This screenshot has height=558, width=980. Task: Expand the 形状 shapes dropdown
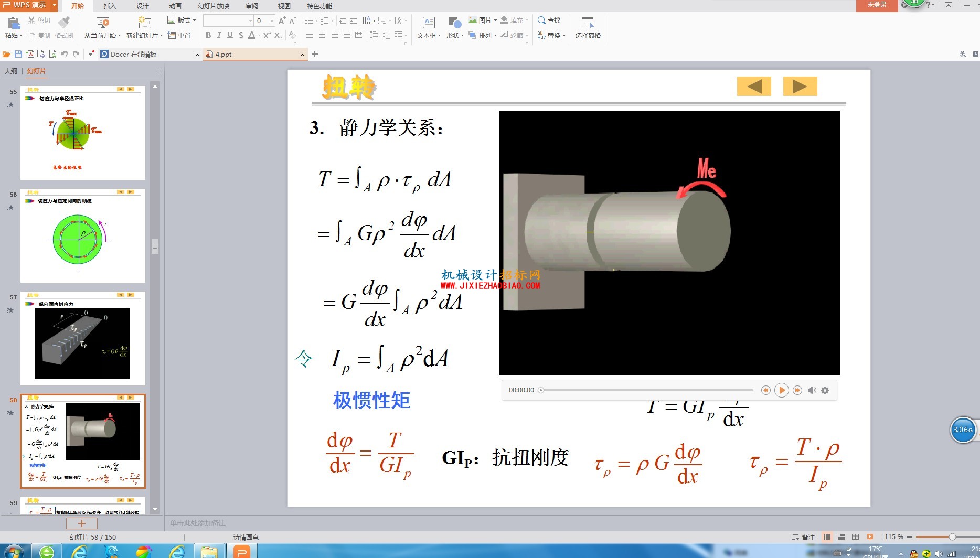click(454, 27)
